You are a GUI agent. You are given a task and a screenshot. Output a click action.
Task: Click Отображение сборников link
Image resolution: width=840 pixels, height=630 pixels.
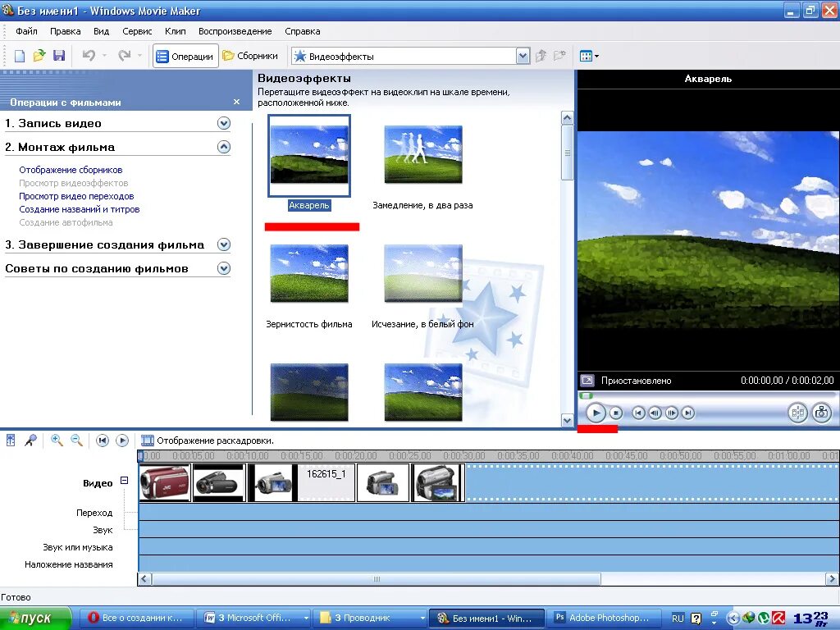coord(71,170)
